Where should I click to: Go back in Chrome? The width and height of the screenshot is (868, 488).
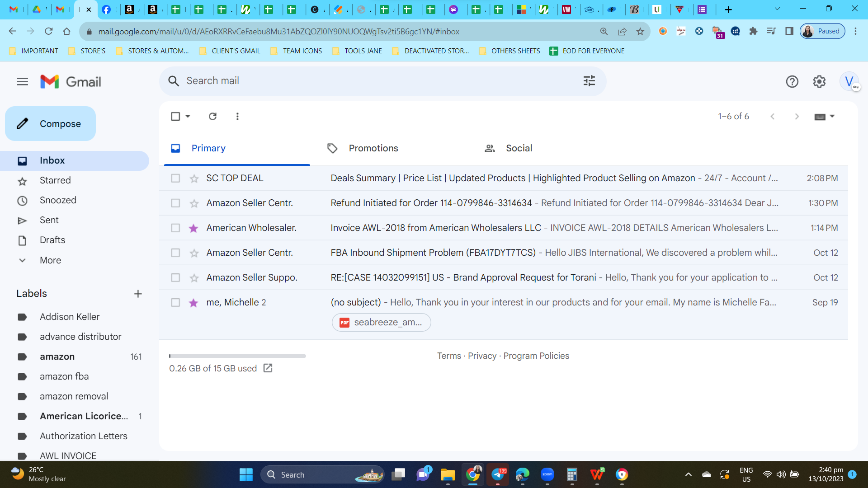coord(13,31)
